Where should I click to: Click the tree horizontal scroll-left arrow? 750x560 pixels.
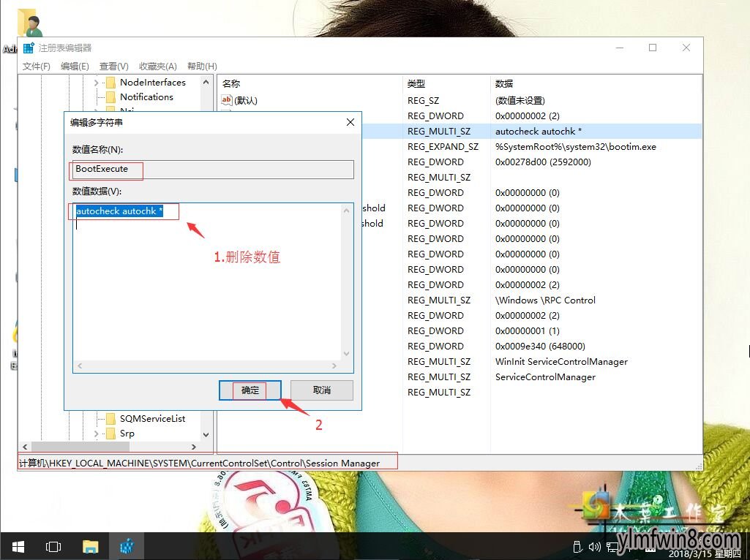25,447
